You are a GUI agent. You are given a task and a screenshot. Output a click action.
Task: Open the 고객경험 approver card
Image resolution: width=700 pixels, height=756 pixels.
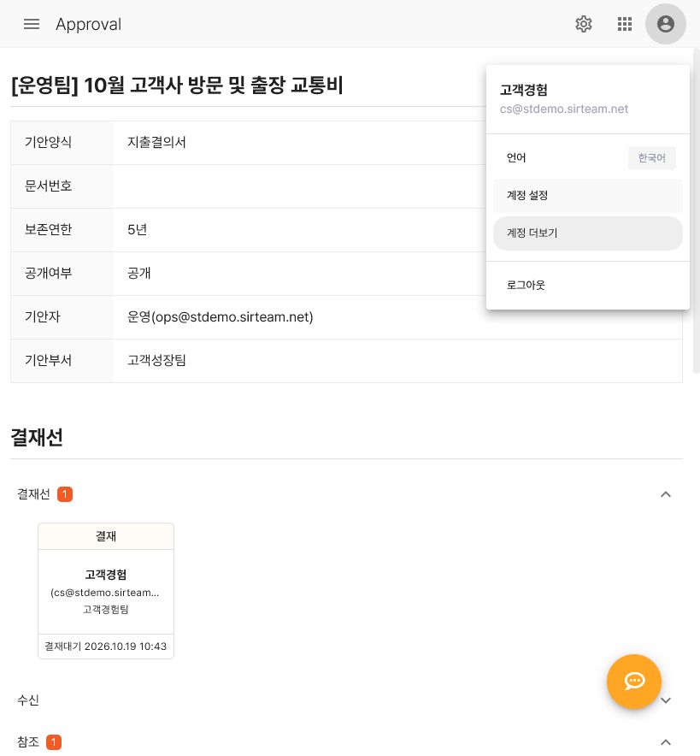[106, 591]
